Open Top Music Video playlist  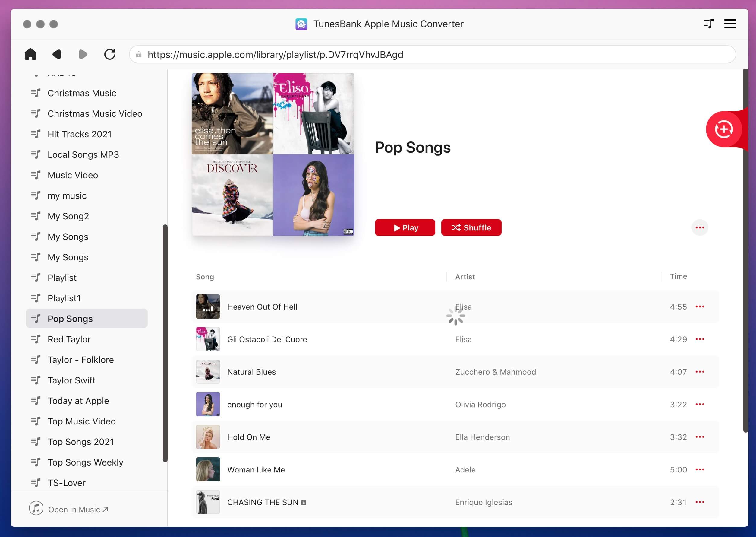[x=87, y=421]
